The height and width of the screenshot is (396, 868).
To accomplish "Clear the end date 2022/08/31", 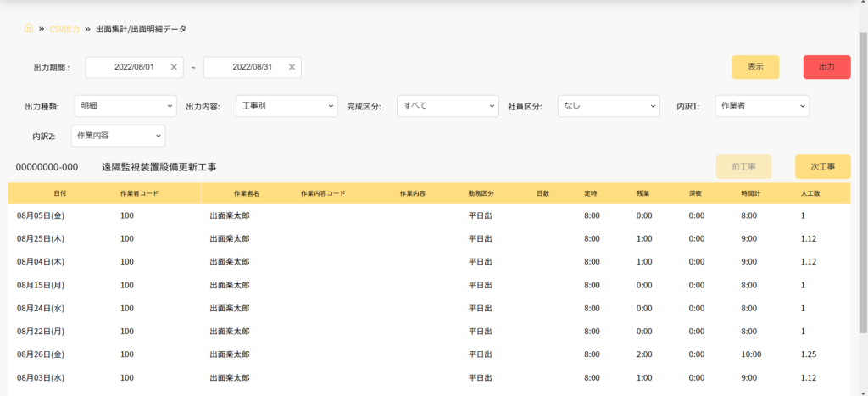I will click(292, 67).
